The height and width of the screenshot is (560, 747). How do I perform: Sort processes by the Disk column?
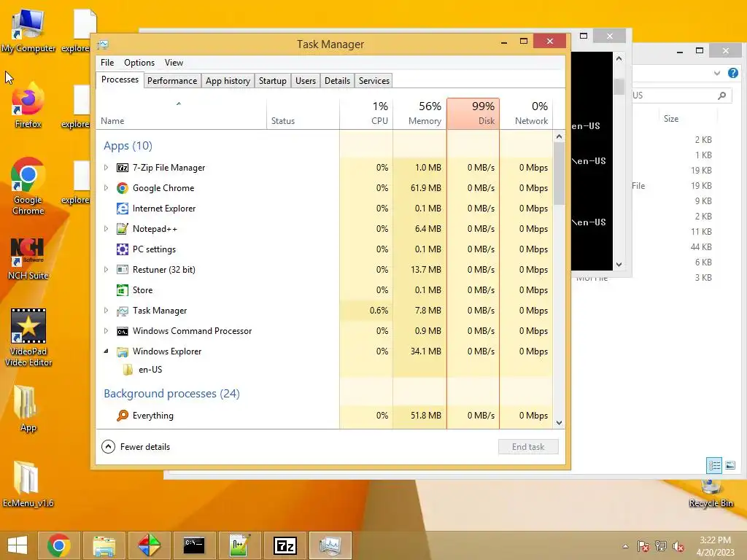(x=473, y=113)
